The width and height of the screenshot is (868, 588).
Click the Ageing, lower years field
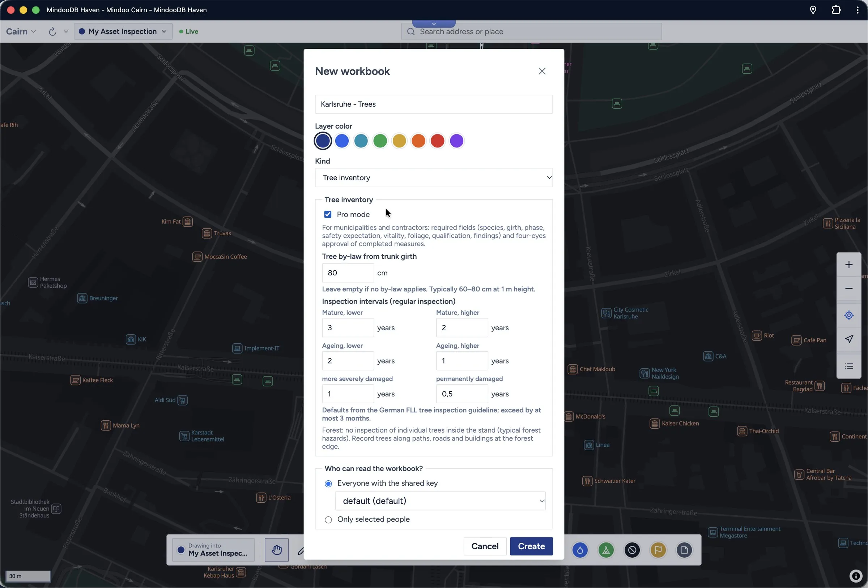click(348, 361)
